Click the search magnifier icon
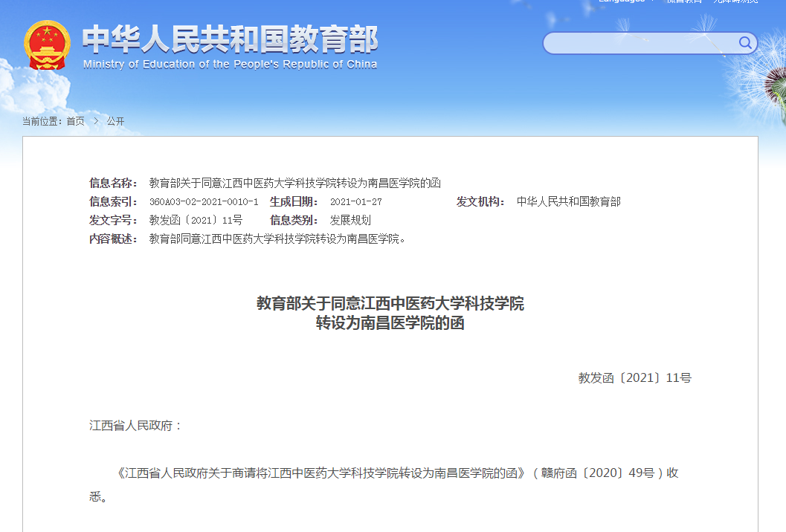 pyautogui.click(x=745, y=43)
